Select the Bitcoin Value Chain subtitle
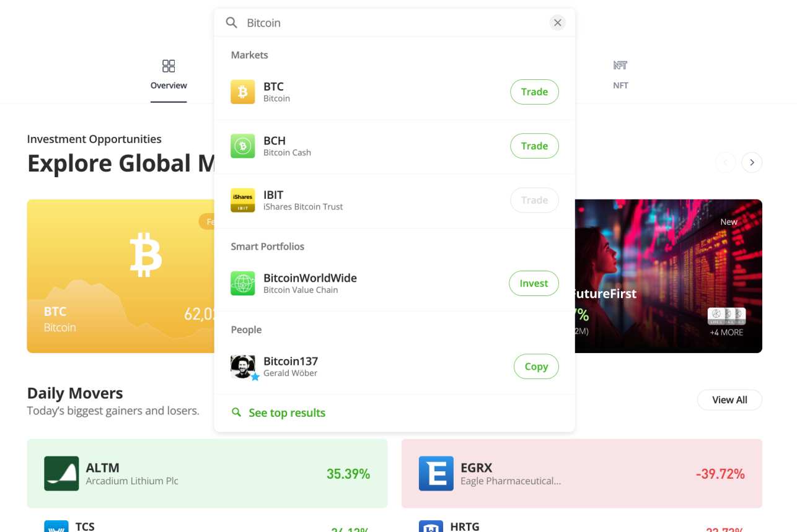The width and height of the screenshot is (797, 532). click(x=301, y=290)
